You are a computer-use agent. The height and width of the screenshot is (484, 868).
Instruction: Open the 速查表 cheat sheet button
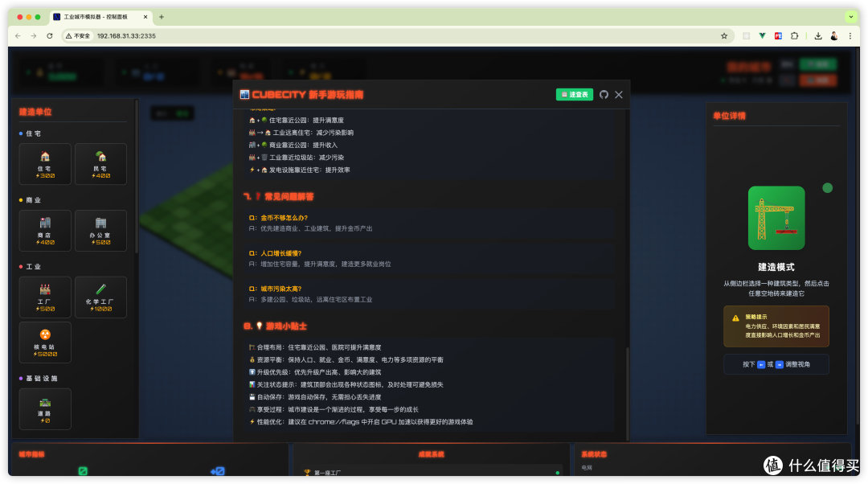(574, 95)
